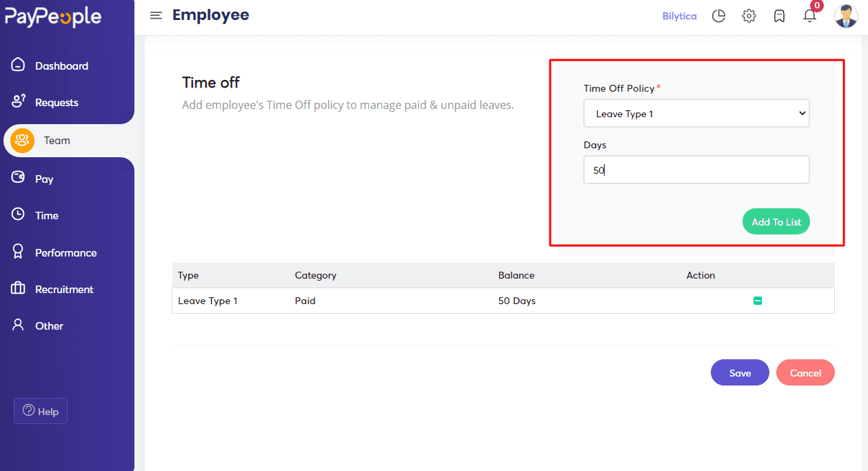Open the Pay sidebar section

(x=44, y=179)
